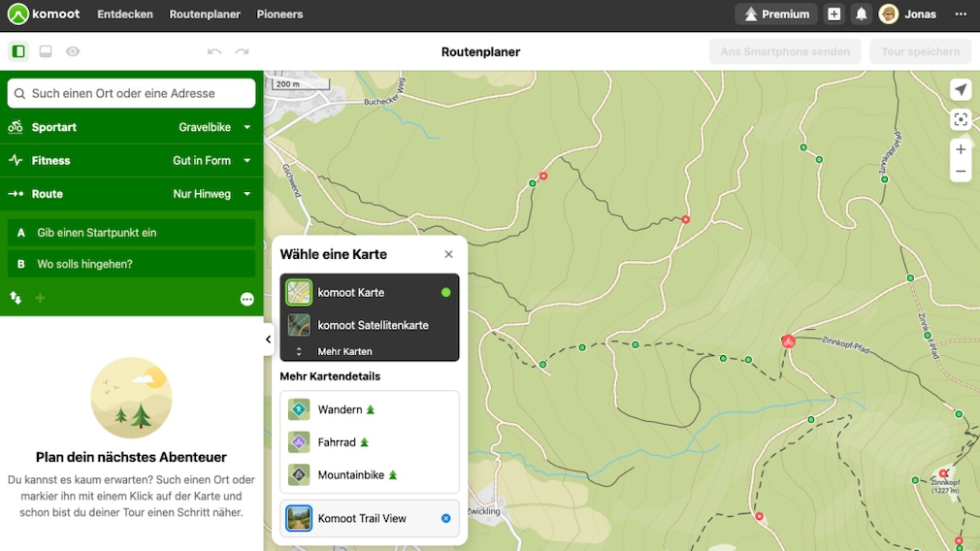The image size is (980, 551).
Task: Click the Satellitenkarte thumbnail icon
Action: (299, 325)
